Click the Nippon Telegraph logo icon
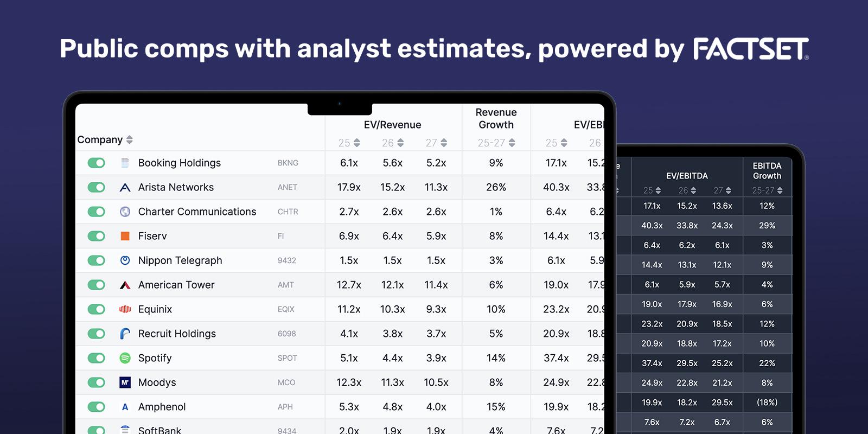Image resolution: width=868 pixels, height=434 pixels. pyautogui.click(x=125, y=260)
